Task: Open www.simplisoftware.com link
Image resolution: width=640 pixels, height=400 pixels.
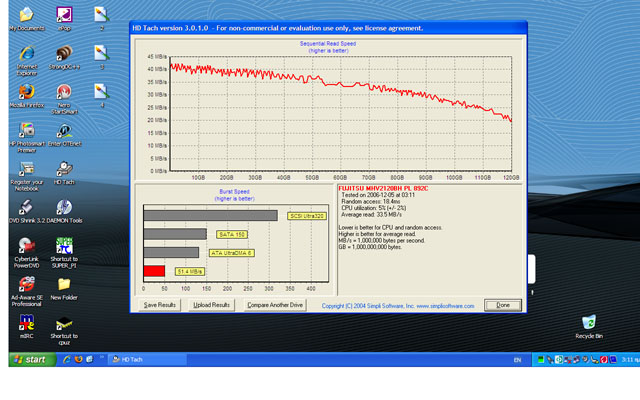Action: (x=445, y=306)
